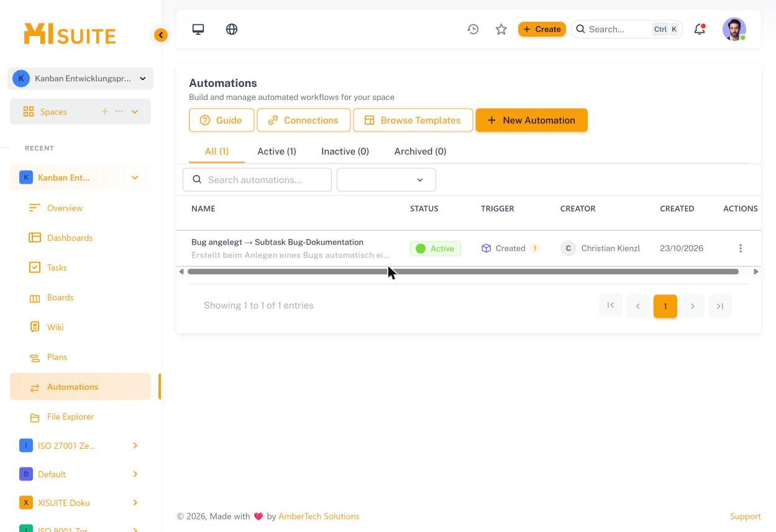Go to first page of pagination
This screenshot has width=776, height=532.
coord(611,305)
